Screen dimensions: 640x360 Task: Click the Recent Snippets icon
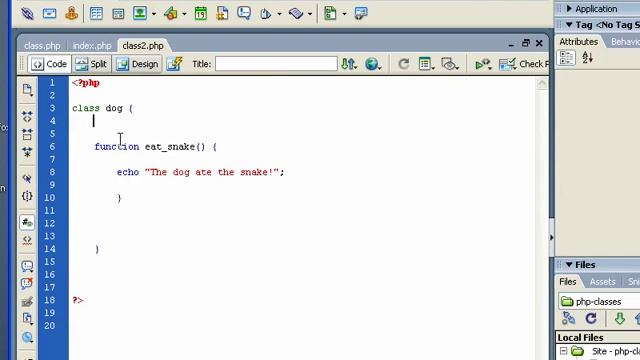(x=27, y=319)
